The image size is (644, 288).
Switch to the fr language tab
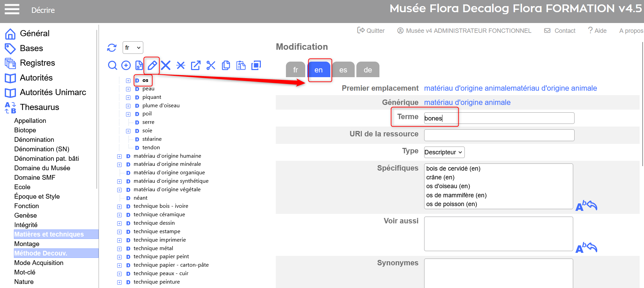pos(295,70)
